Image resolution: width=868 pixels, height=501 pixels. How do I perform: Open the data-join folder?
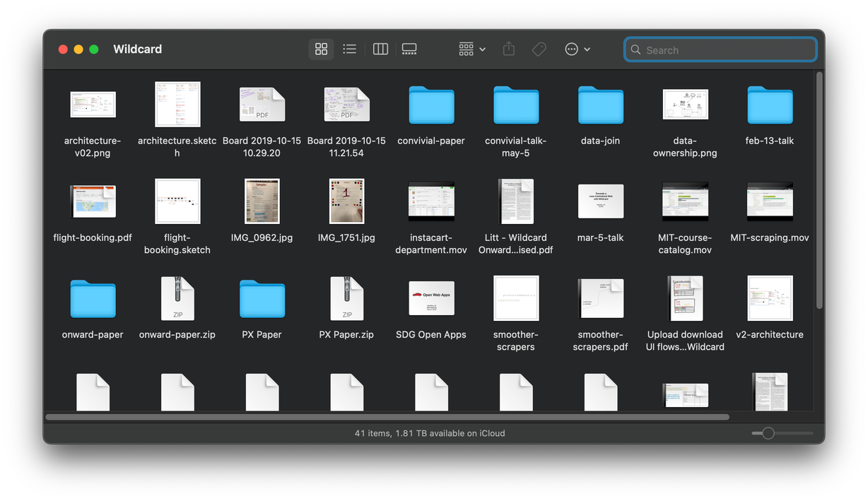tap(600, 105)
